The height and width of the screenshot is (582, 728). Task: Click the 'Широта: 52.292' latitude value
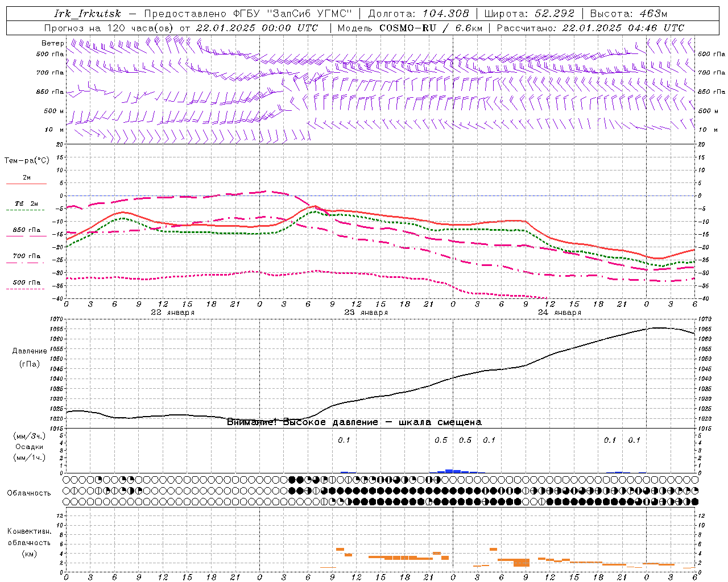[530, 14]
